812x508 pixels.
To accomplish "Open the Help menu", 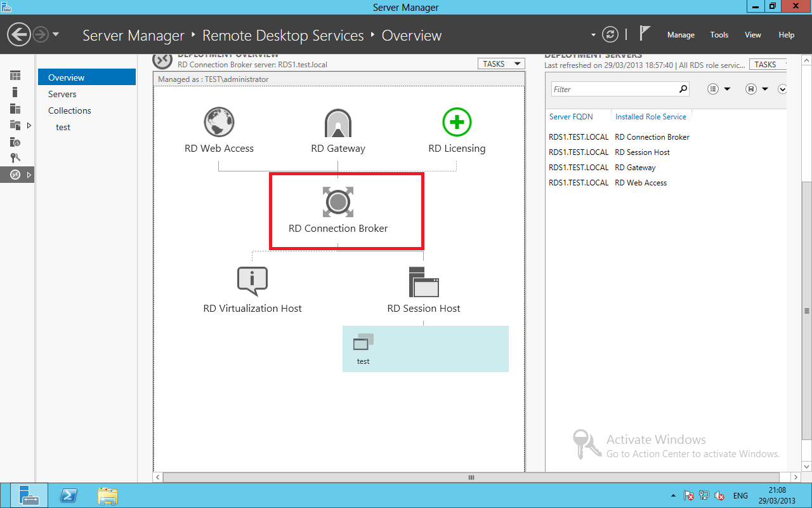I will tap(787, 35).
